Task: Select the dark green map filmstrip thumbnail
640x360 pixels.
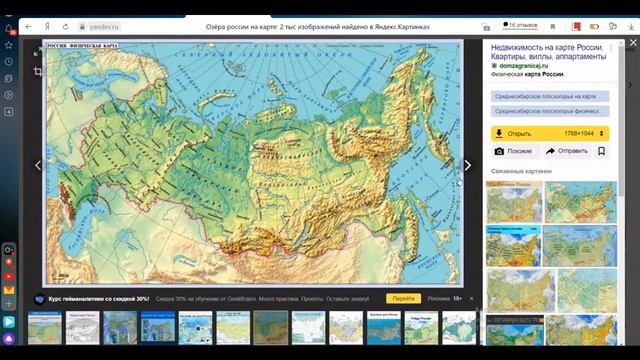Action: pyautogui.click(x=271, y=328)
